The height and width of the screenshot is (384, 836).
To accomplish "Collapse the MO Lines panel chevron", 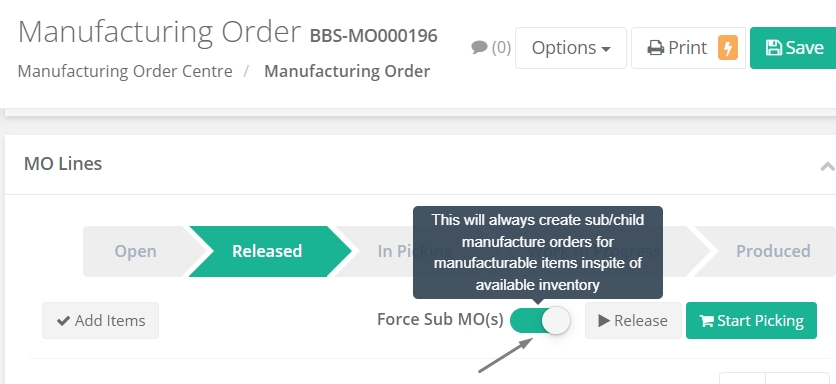I will coord(827,166).
